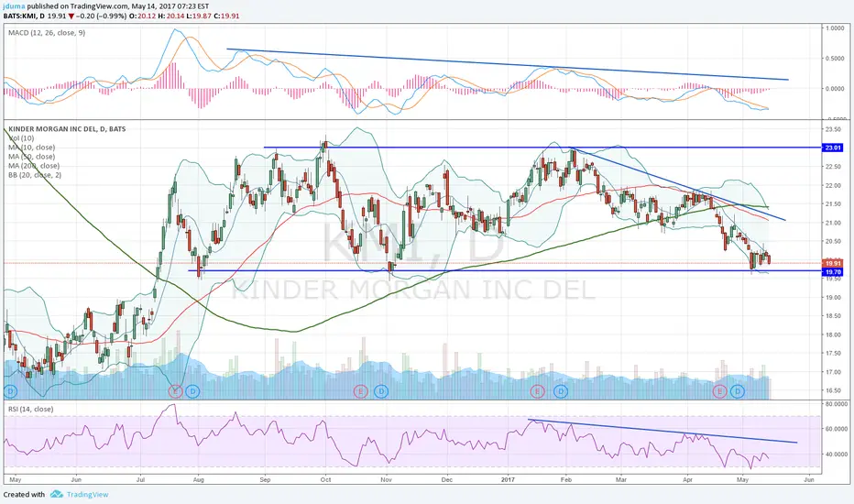Click the blue 19.70 support price label
Viewport: 854px width, 504px height.
coord(833,272)
